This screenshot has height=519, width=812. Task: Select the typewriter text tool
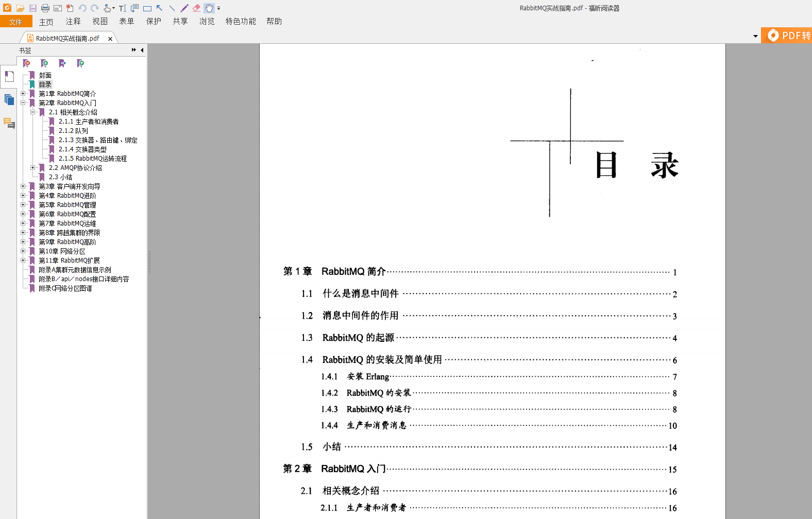[x=123, y=8]
